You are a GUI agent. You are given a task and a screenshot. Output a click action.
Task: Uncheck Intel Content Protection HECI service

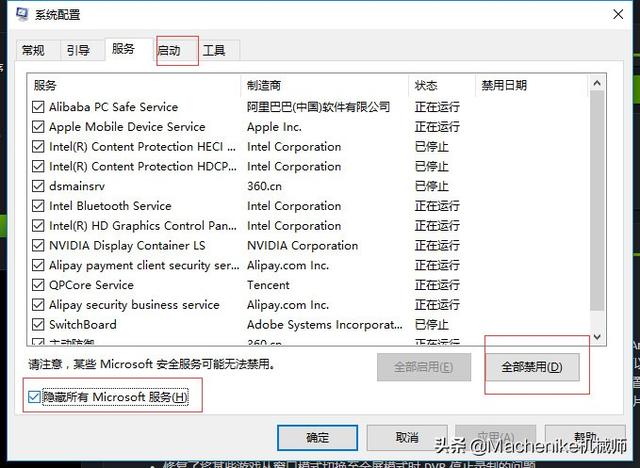pyautogui.click(x=38, y=146)
